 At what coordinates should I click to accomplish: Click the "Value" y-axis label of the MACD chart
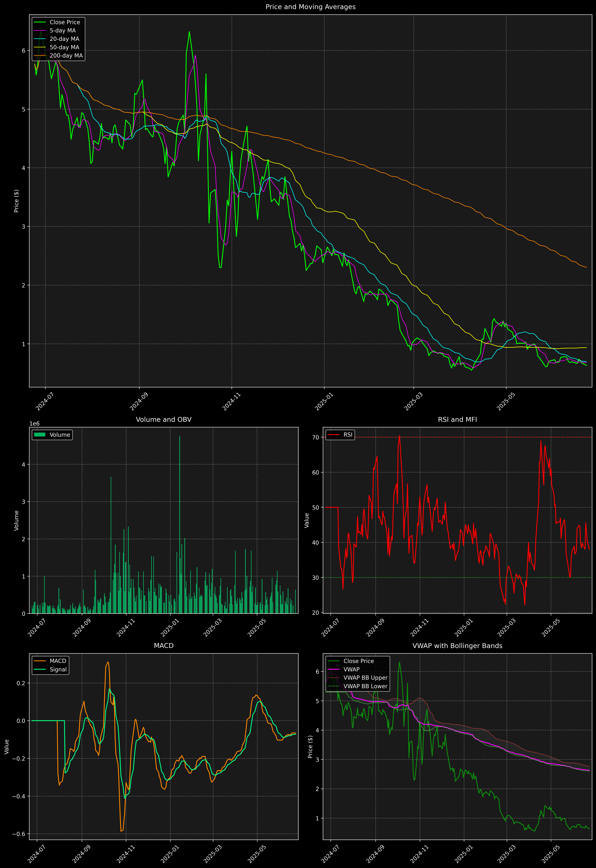(6, 747)
